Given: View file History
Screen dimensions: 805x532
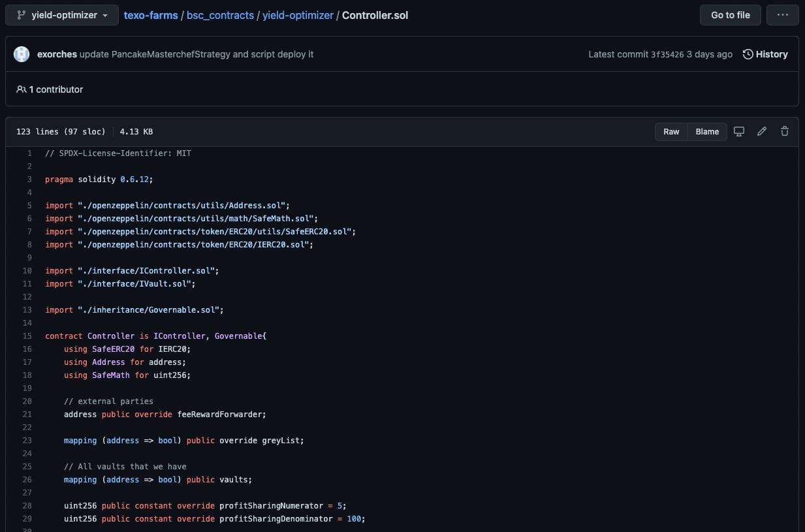Looking at the screenshot, I should pos(765,54).
